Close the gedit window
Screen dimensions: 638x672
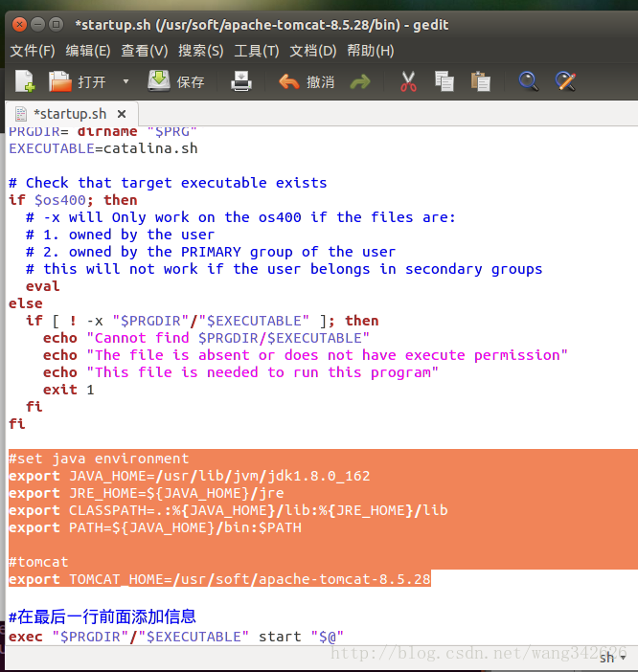[x=19, y=25]
